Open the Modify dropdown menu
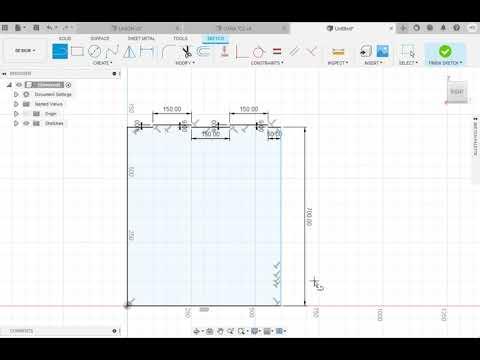Screen dimensions: 480x360 [x=185, y=63]
